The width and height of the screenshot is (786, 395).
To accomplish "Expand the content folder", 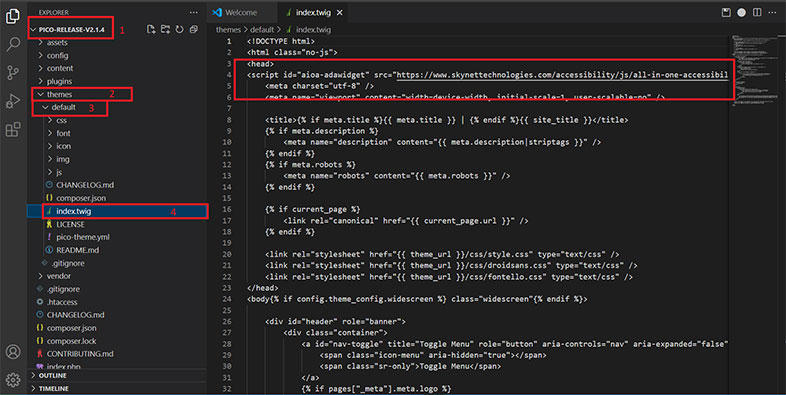I will pos(60,68).
